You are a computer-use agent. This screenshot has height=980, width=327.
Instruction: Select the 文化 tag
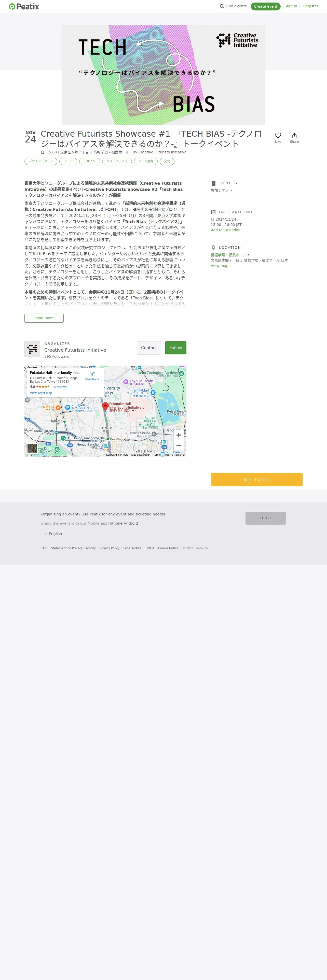click(167, 161)
